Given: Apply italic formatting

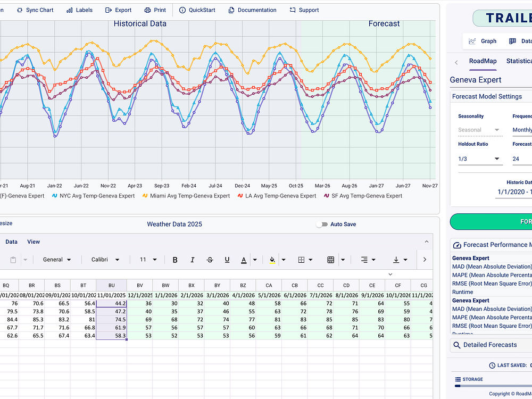Looking at the screenshot, I should click(x=193, y=260).
